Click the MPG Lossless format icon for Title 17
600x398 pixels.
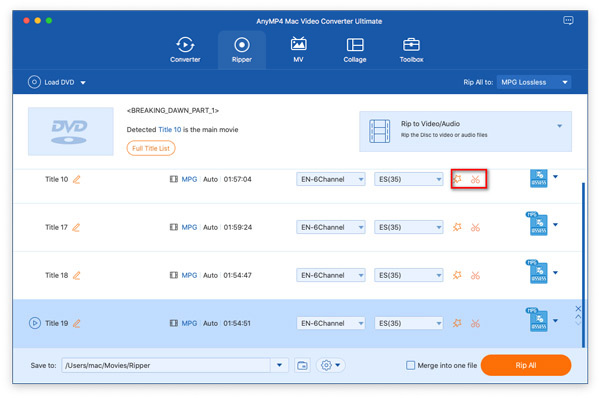538,224
